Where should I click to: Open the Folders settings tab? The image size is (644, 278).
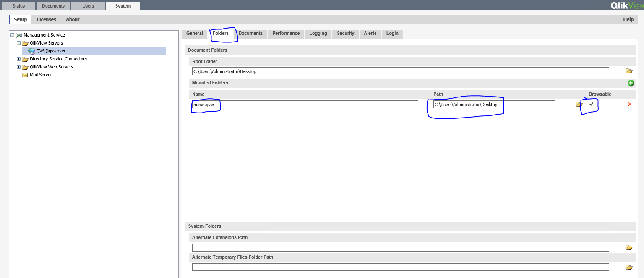pyautogui.click(x=221, y=34)
